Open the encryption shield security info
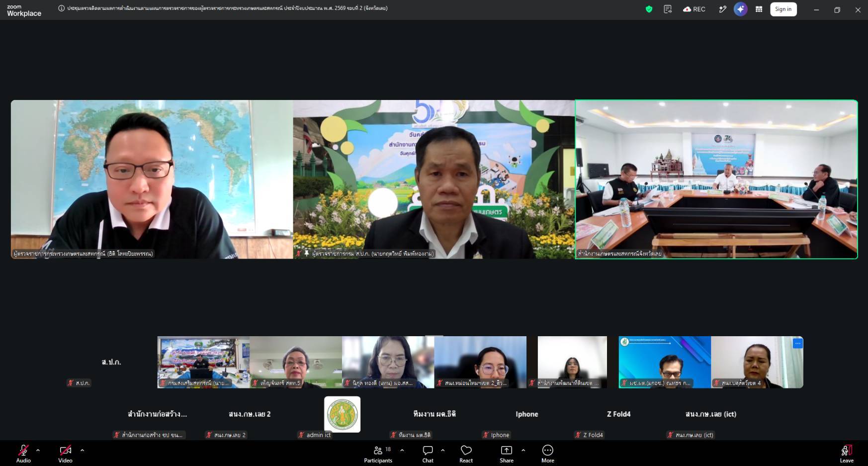The image size is (868, 466). [x=649, y=9]
